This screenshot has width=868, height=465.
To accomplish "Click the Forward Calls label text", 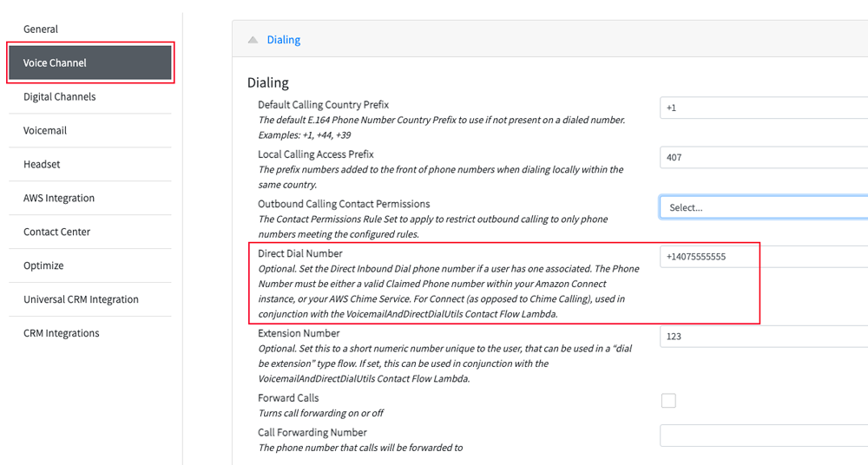I will (288, 398).
